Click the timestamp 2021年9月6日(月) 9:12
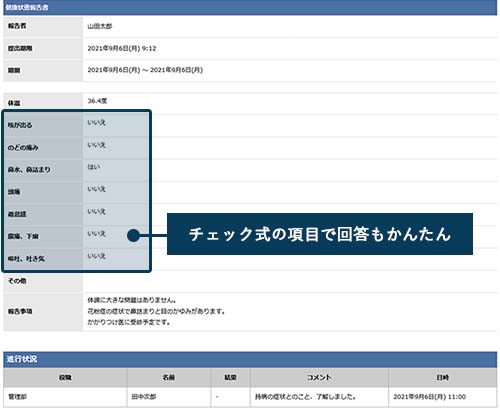This screenshot has width=500, height=410. tap(122, 48)
